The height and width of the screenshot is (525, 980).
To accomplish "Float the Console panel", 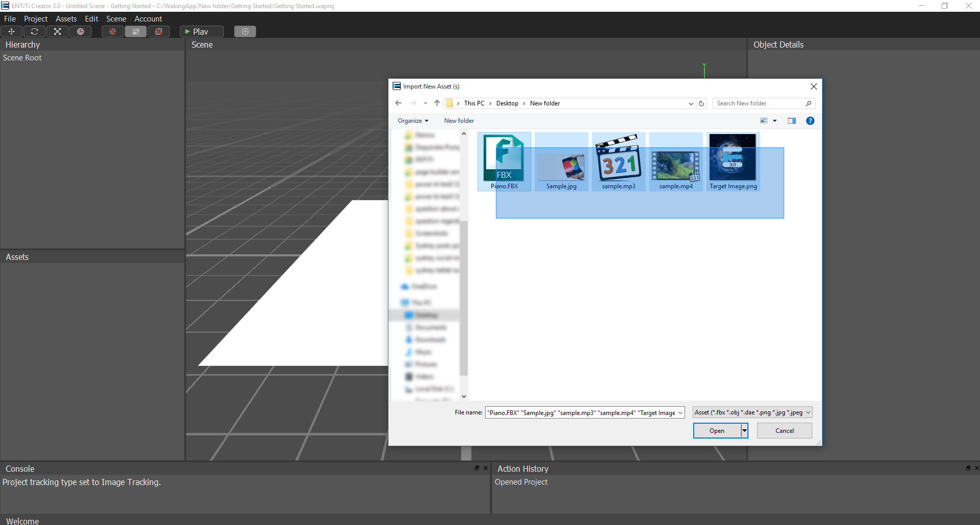I will (x=477, y=468).
